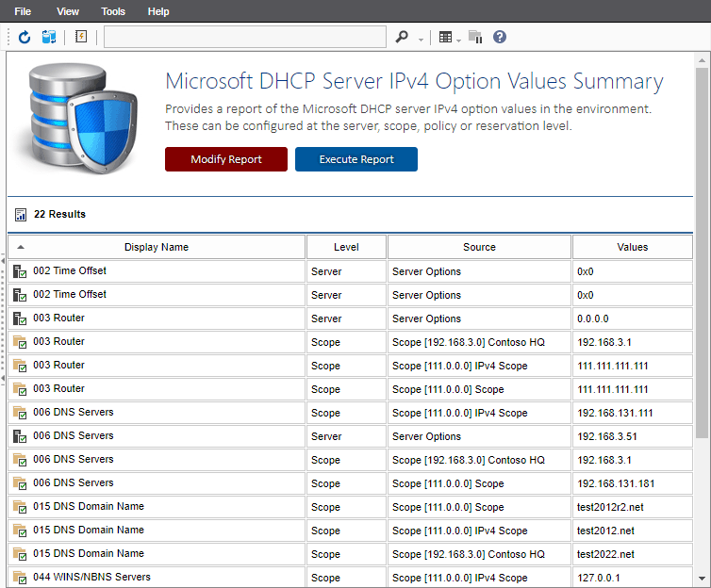
Task: Click the blue help question-mark icon
Action: click(500, 37)
